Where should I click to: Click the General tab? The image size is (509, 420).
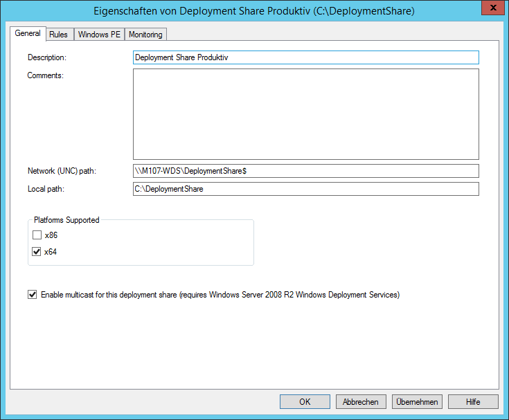pos(28,33)
